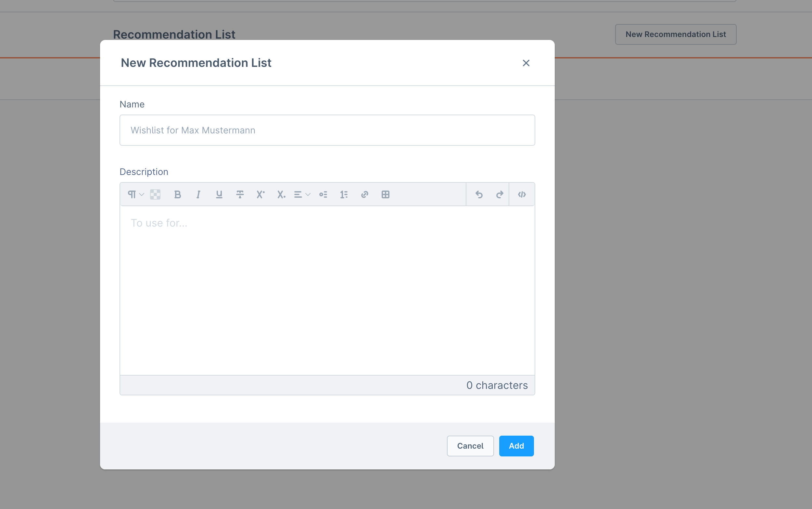Expand the superscript options dropdown
The width and height of the screenshot is (812, 509).
tap(260, 194)
